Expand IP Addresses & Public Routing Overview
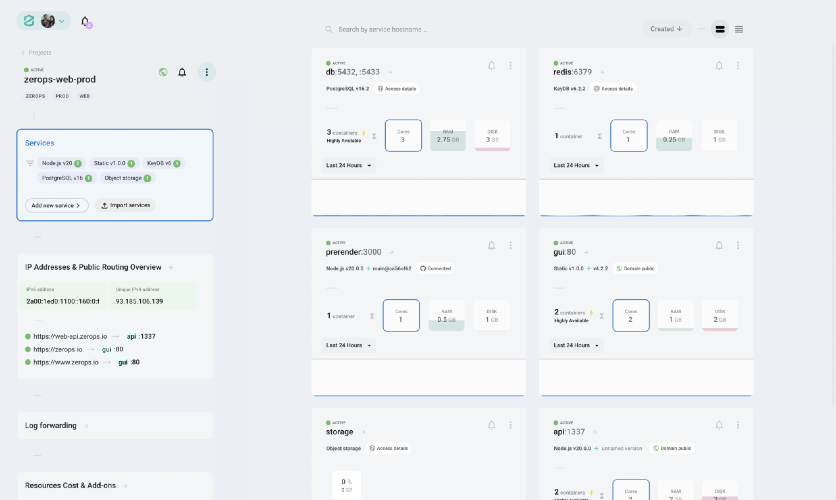This screenshot has width=836, height=500. [x=171, y=268]
